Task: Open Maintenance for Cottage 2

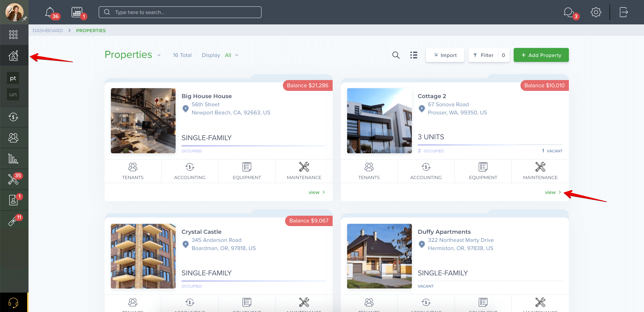Action: click(540, 171)
